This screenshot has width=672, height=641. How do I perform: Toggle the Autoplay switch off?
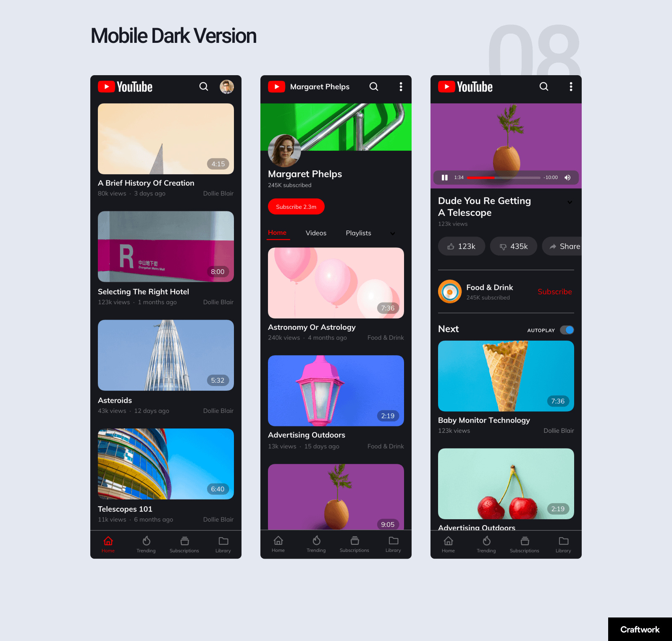point(567,330)
